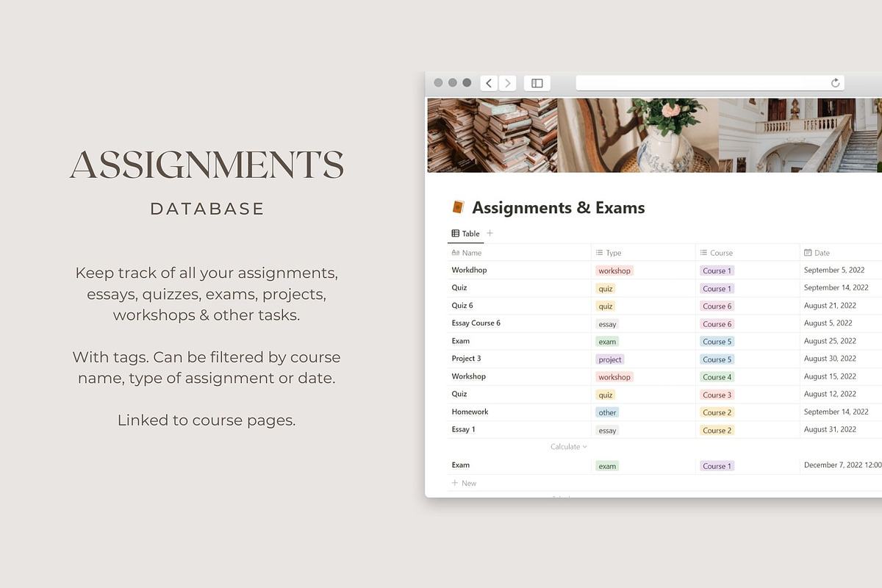This screenshot has height=588, width=882.
Task: Open the Workdhop row
Action: point(469,270)
